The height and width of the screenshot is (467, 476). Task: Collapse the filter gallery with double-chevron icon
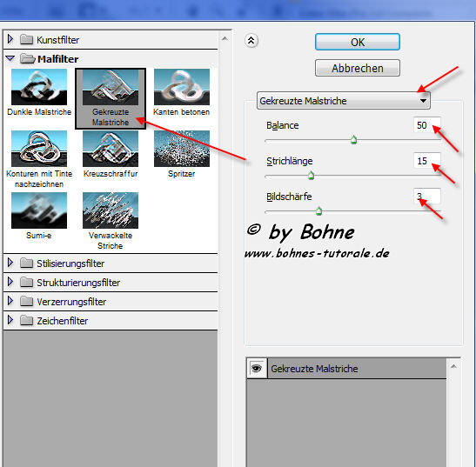(251, 41)
